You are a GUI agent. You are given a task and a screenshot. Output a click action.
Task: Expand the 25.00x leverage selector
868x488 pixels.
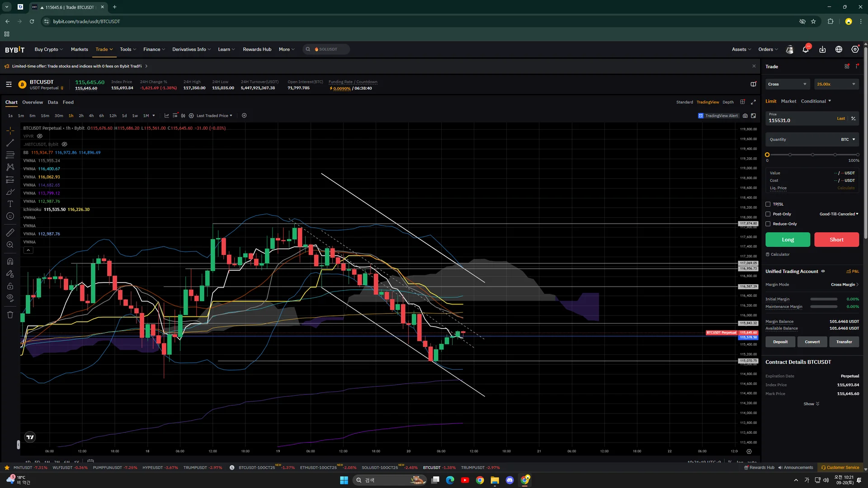(x=836, y=84)
